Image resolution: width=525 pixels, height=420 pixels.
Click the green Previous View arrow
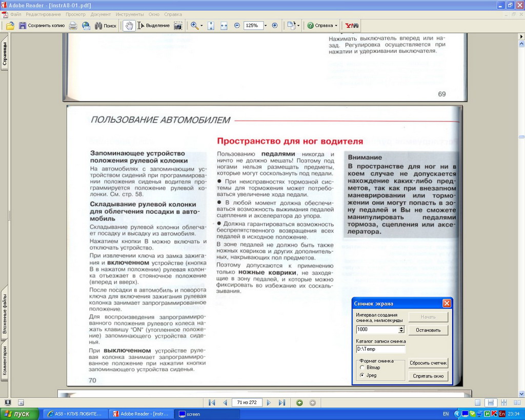(299, 403)
